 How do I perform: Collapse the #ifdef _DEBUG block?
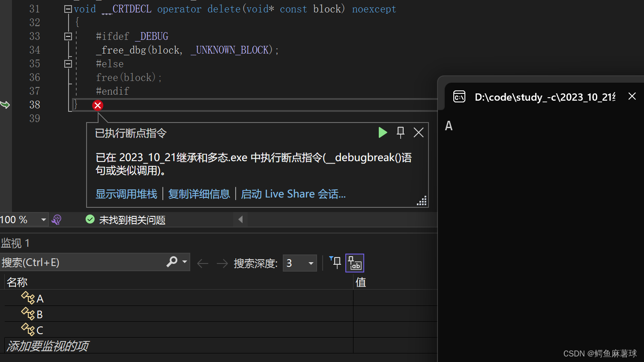[x=68, y=36]
